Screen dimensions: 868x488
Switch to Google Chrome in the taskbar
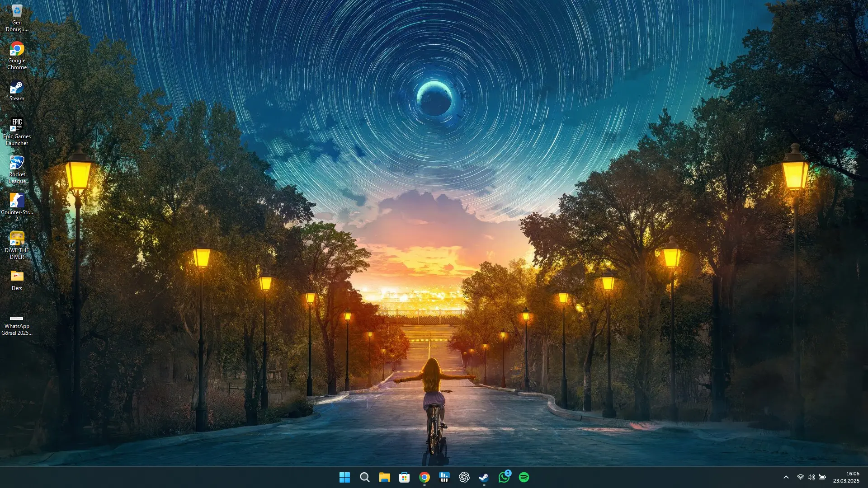click(x=424, y=477)
